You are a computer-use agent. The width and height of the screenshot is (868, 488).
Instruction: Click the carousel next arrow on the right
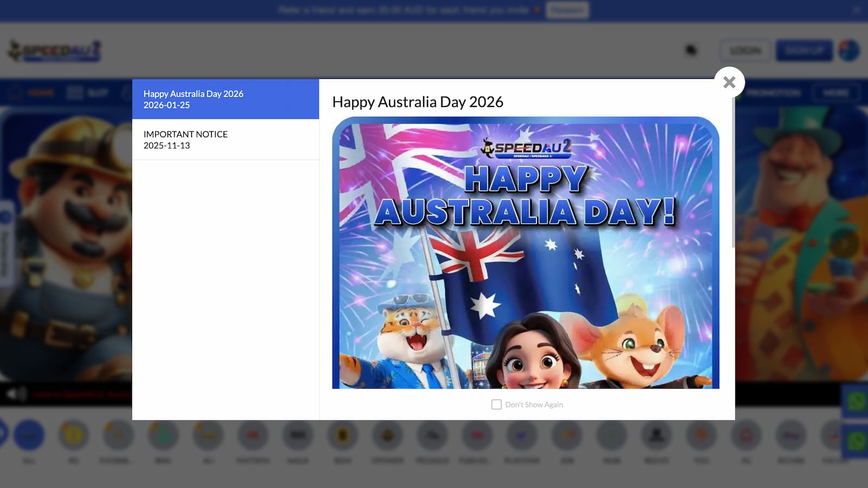[x=844, y=244]
